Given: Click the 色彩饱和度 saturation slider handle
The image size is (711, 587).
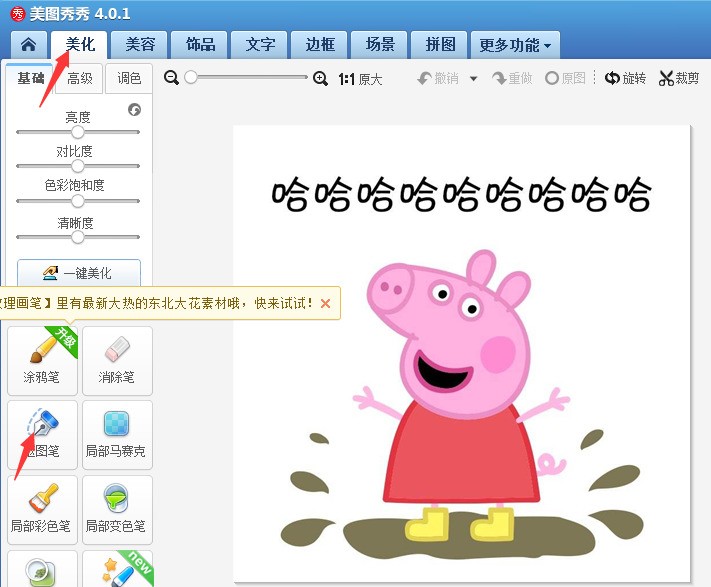Looking at the screenshot, I should 78,201.
